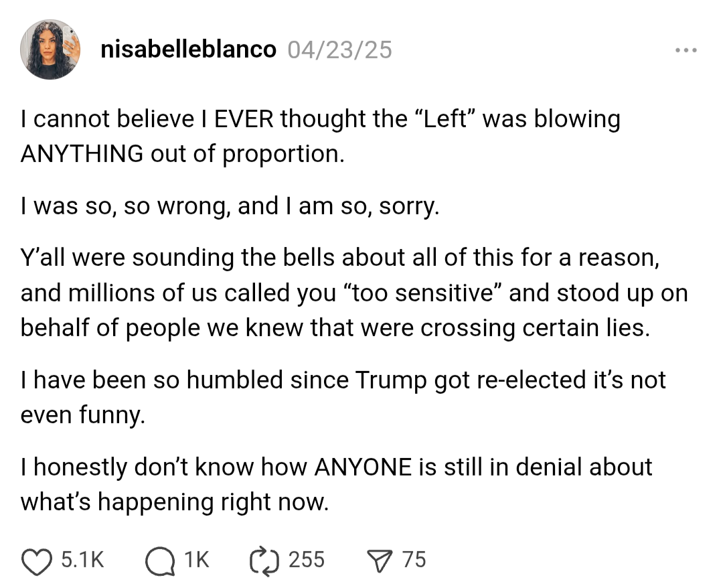View the 5.1K likes count
723x588 pixels.
pos(82,560)
